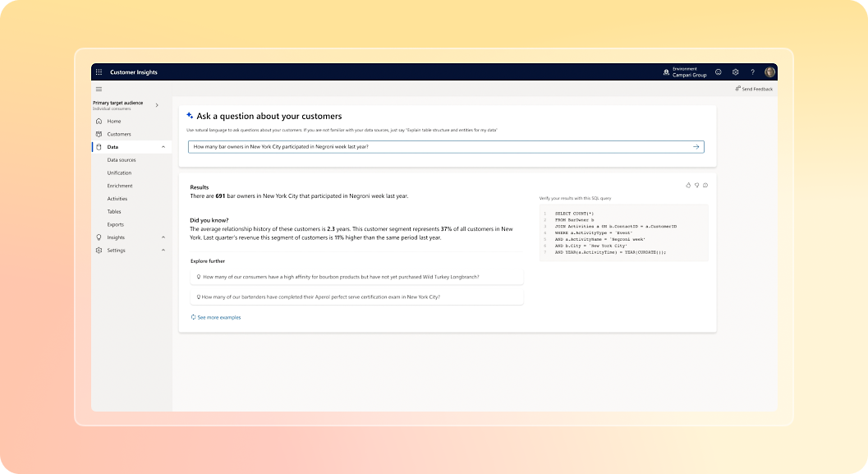The image size is (868, 474).
Task: Submit the question with the arrow icon
Action: click(x=696, y=147)
